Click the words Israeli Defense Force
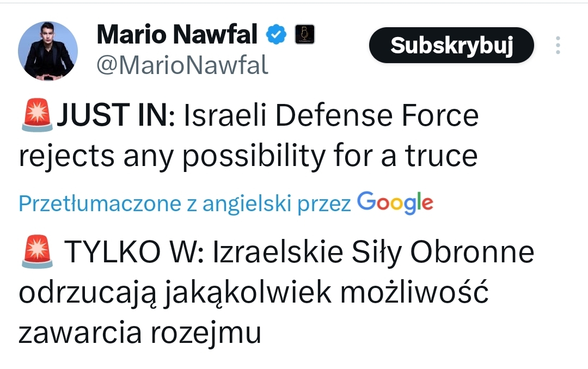The width and height of the screenshot is (588, 369). pyautogui.click(x=331, y=116)
